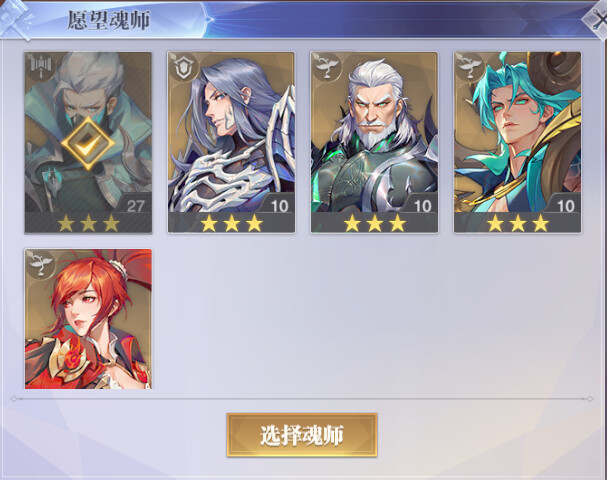This screenshot has width=607, height=480.
Task: Select the purple long-haired soul master portrait
Action: [x=231, y=142]
